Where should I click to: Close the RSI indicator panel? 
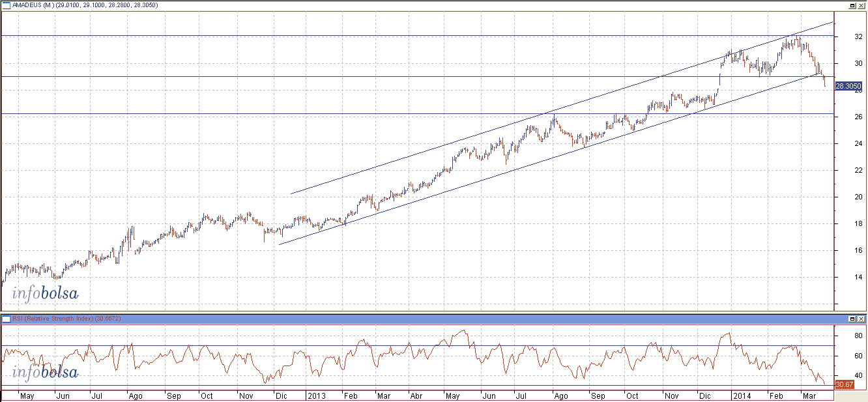click(x=861, y=319)
